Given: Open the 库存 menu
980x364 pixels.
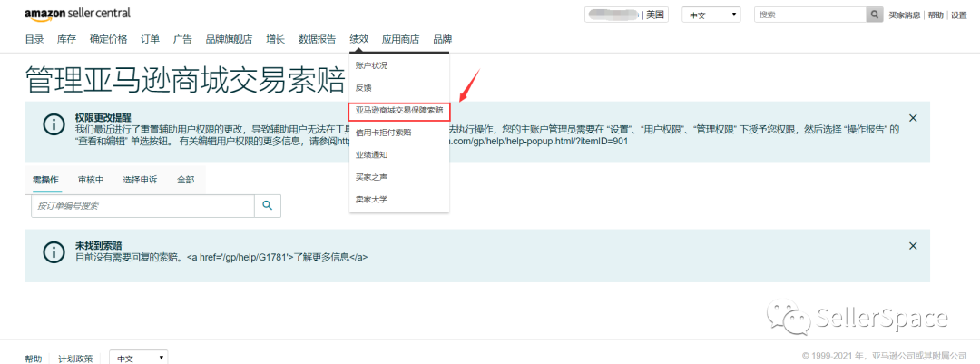Looking at the screenshot, I should [x=66, y=39].
